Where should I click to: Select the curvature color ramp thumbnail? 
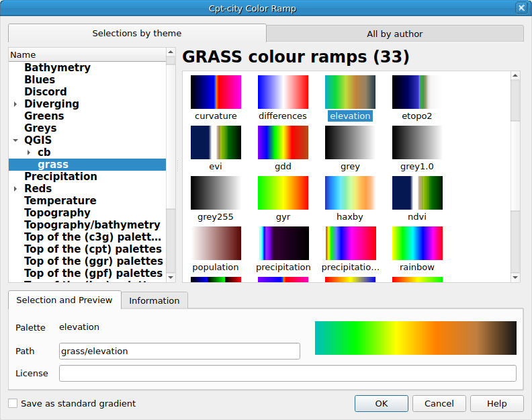coord(216,92)
